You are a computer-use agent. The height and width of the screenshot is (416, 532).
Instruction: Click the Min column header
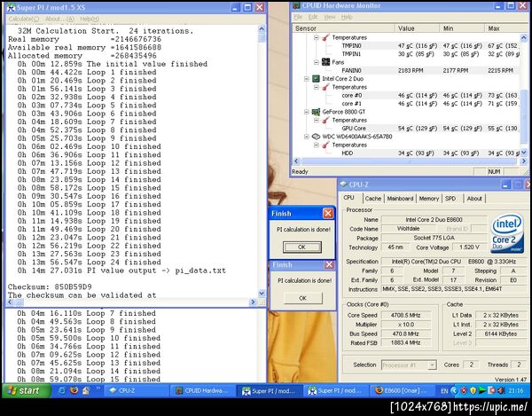[462, 28]
